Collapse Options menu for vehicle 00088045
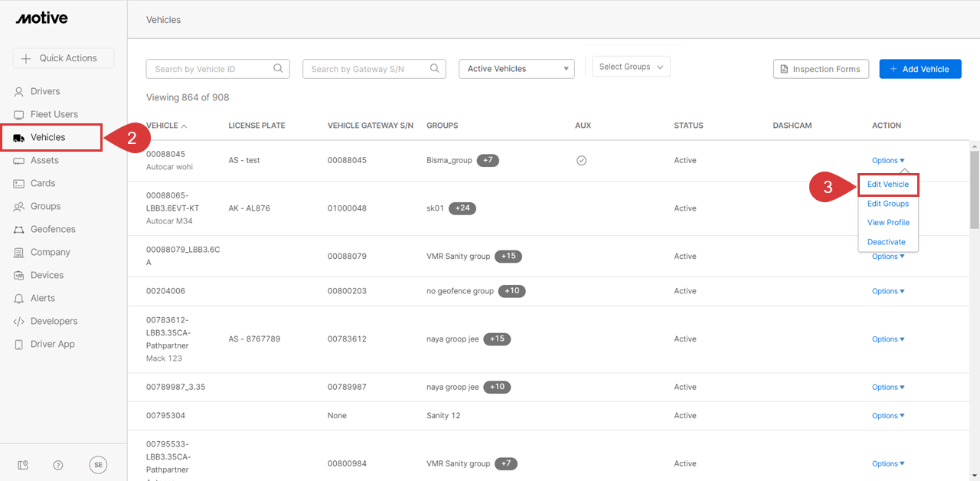The height and width of the screenshot is (481, 980). click(x=888, y=160)
